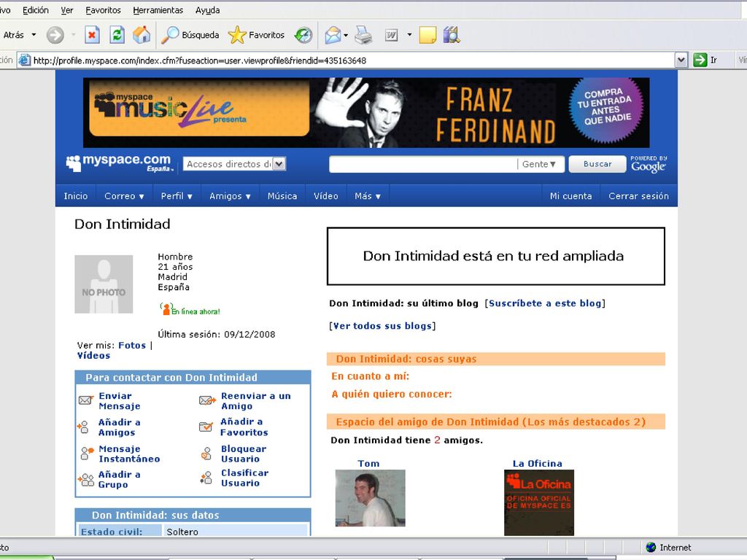Click the Clasificar Usuario icon

click(206, 478)
